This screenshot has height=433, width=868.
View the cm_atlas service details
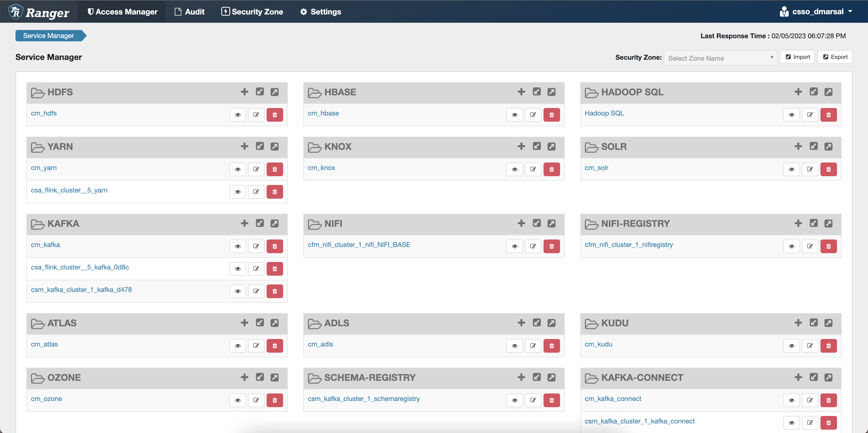tap(238, 346)
